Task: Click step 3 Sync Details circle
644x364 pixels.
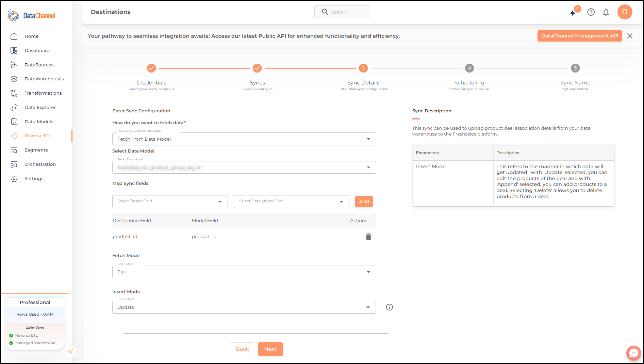Action: [x=363, y=68]
